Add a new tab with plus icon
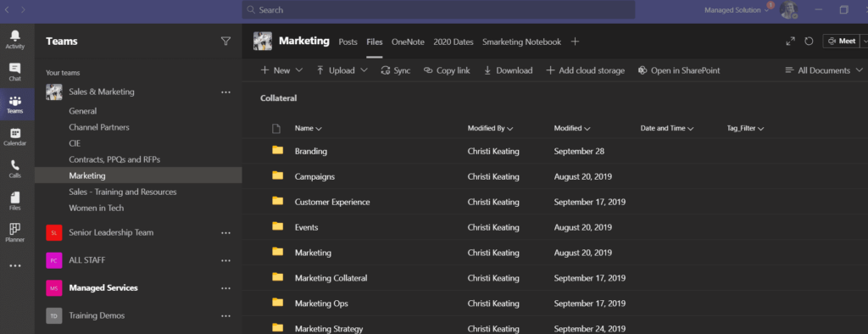The height and width of the screenshot is (334, 868). point(576,42)
